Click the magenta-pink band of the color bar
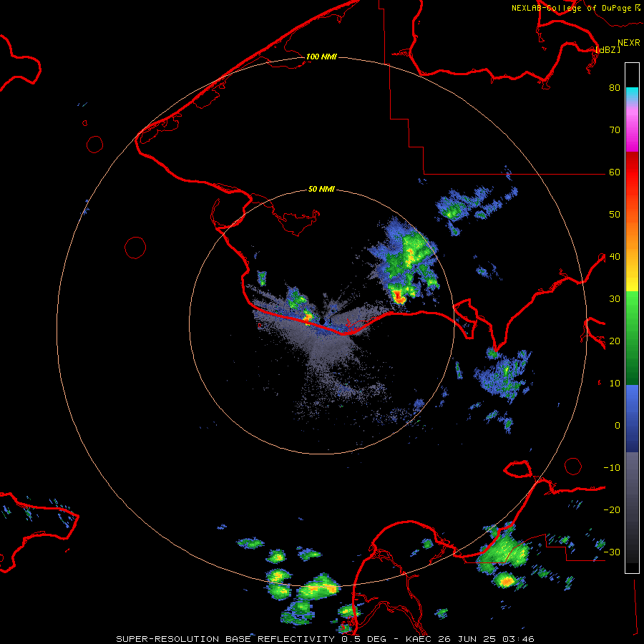 click(632, 128)
